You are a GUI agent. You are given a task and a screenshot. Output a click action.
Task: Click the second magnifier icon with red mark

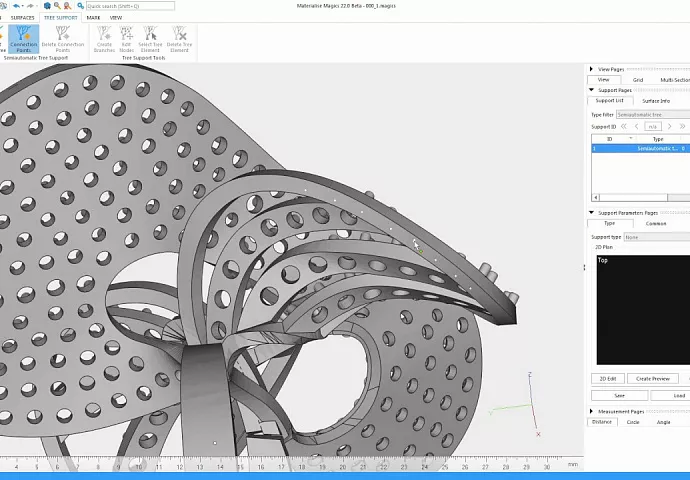point(67,6)
